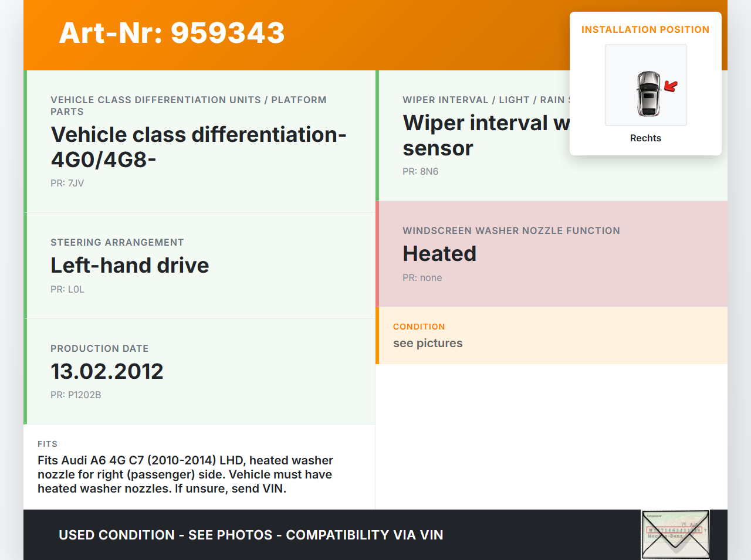Click the USED CONDITION footer banner text

point(251,535)
